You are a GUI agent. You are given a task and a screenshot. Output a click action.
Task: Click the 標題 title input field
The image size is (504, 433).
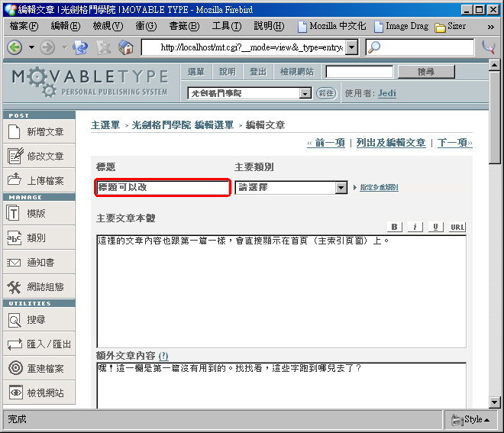pyautogui.click(x=163, y=187)
